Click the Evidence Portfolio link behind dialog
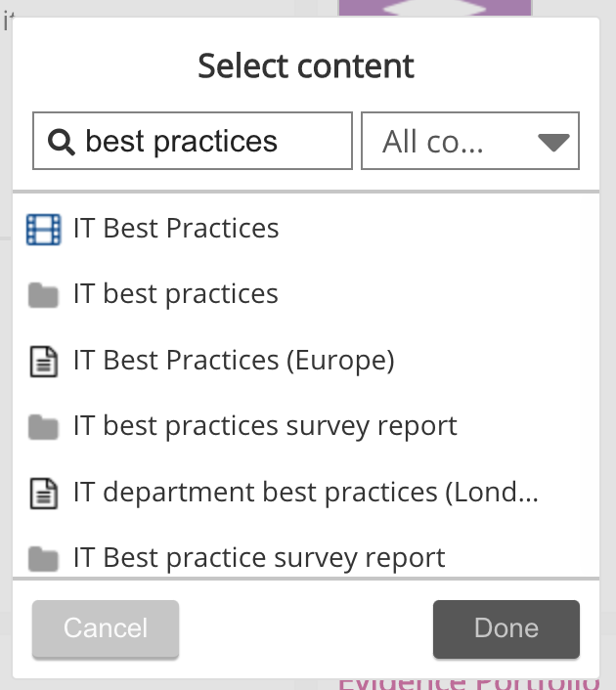 pyautogui.click(x=467, y=683)
